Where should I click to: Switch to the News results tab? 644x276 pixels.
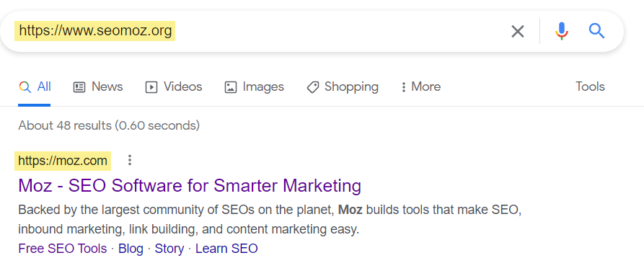98,87
